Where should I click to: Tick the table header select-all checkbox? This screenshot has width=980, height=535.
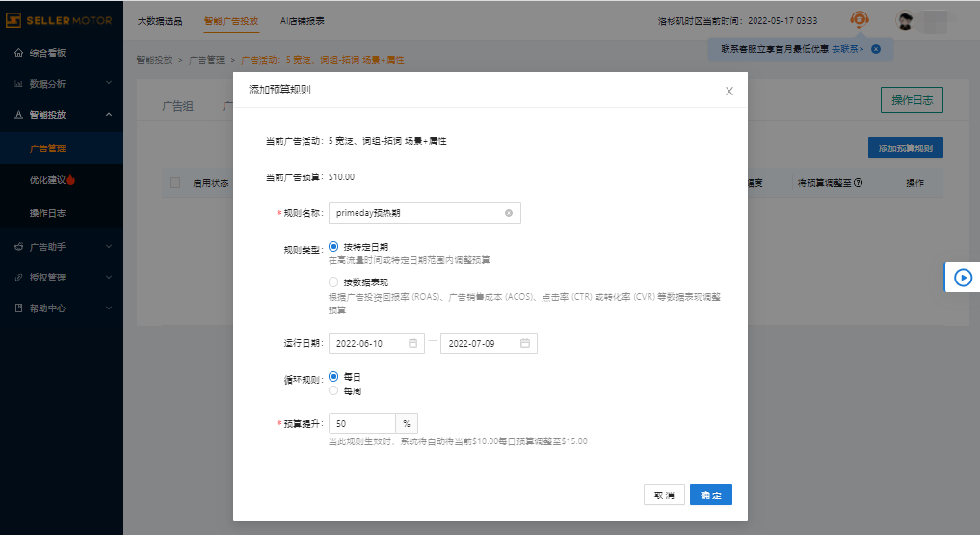(x=175, y=182)
